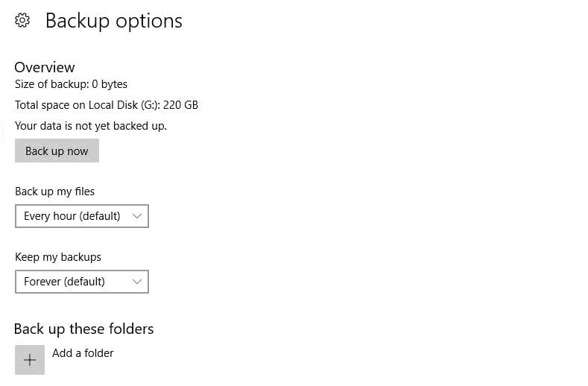Click the settings gear icon beside title
This screenshot has height=386, width=588.
point(22,21)
